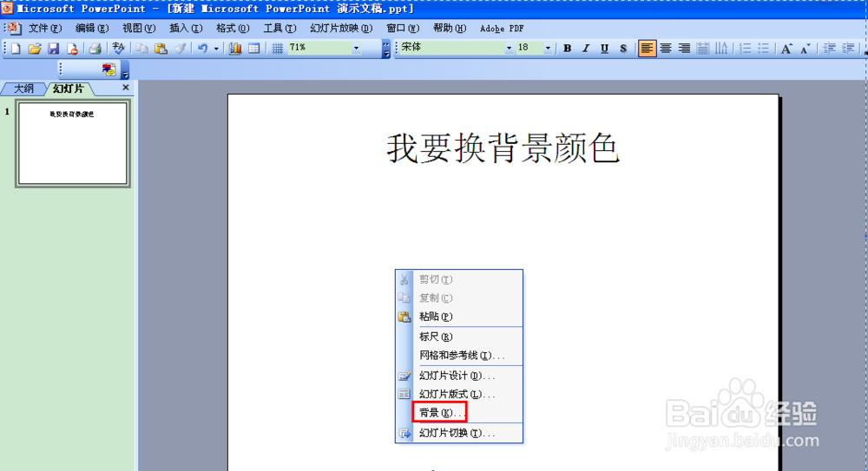Choose 背景 in the context menu
The image size is (868, 471).
pos(459,413)
